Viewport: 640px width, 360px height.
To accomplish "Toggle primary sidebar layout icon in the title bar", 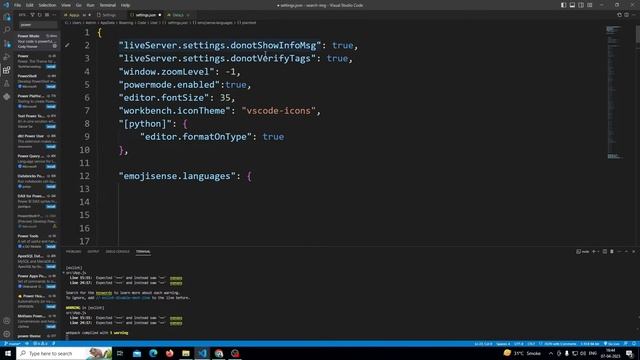I will (563, 5).
